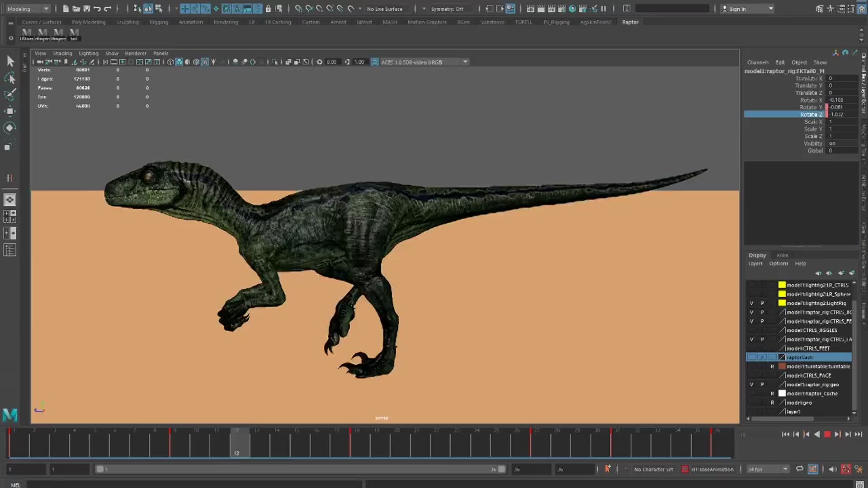Click the MEL command line input field
868x488 pixels.
pyautogui.click(x=181, y=484)
